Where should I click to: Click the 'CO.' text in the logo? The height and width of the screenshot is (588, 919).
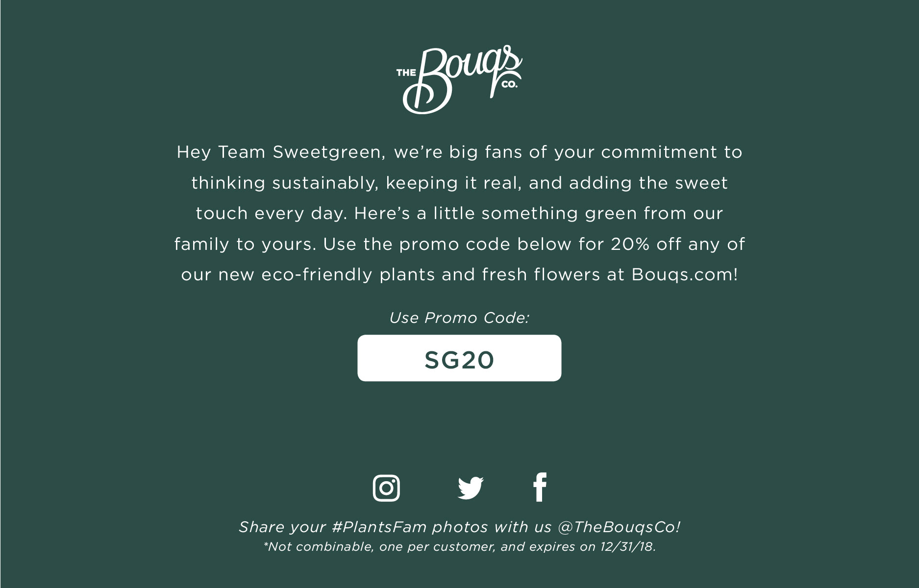tap(510, 84)
